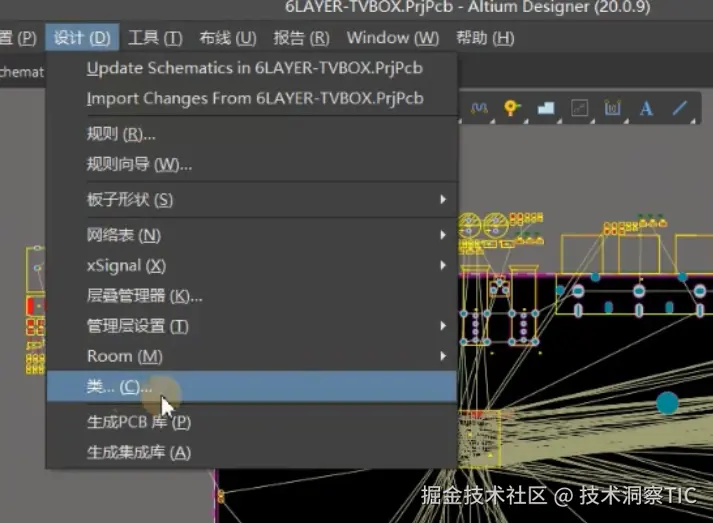Screen dimensions: 713x523
Task: Select the interactive length tuning icon
Action: point(479,108)
